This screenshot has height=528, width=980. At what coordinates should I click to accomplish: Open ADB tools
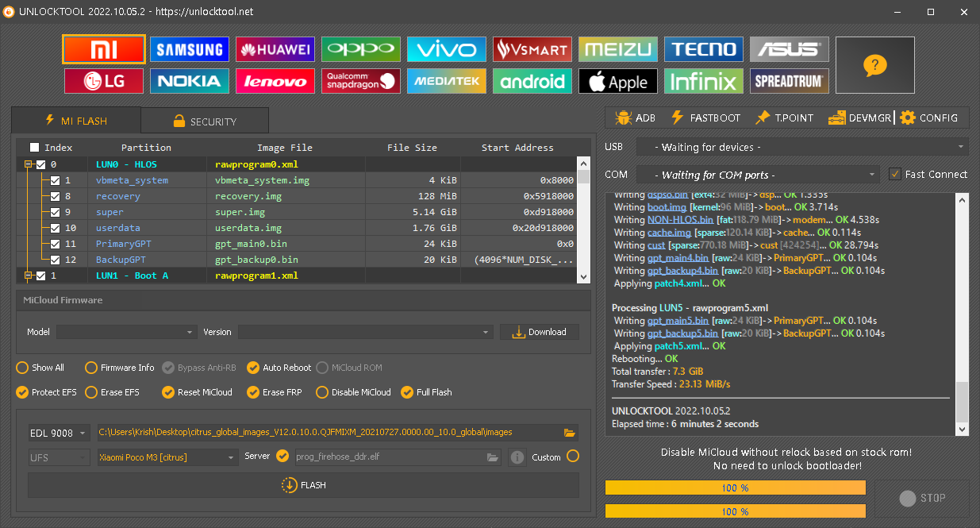click(635, 118)
